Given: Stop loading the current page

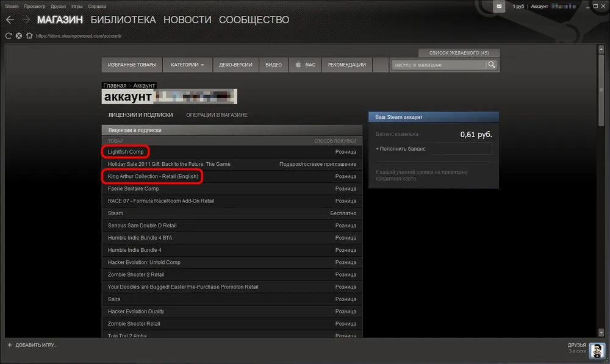Looking at the screenshot, I should pos(19,36).
